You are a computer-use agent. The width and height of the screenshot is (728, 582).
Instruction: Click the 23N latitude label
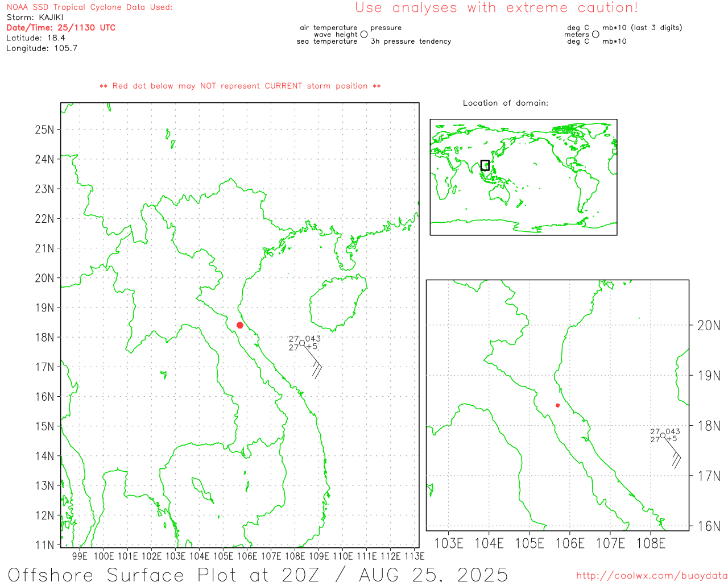point(44,189)
